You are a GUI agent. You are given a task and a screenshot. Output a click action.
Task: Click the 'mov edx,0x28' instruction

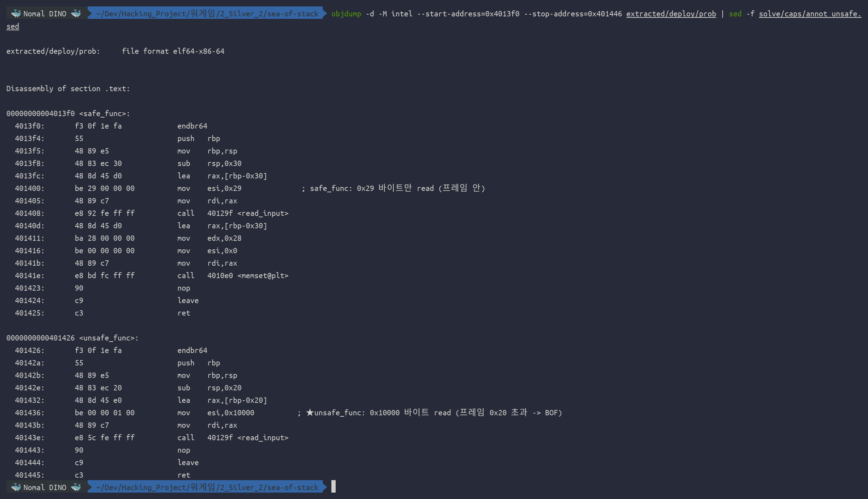point(210,238)
